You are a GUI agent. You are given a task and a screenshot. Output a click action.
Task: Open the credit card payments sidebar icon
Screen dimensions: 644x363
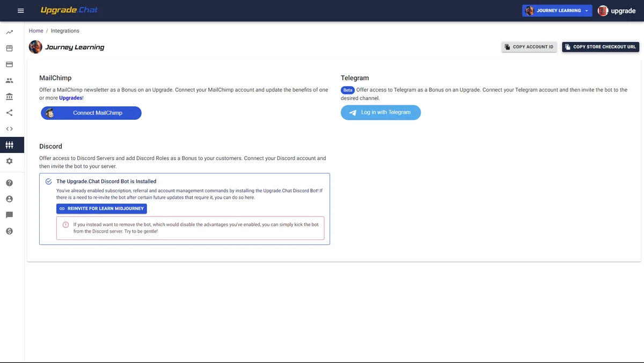[x=9, y=64]
